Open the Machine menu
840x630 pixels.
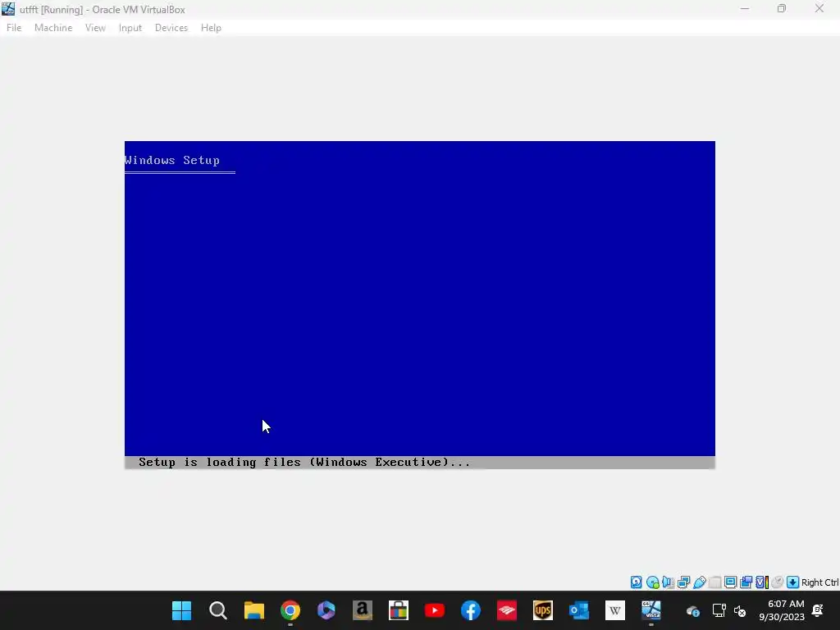53,28
